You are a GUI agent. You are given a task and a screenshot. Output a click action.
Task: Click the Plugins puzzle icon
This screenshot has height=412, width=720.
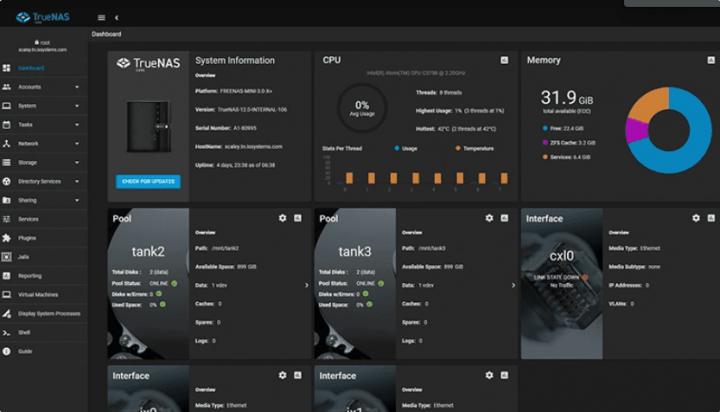[x=6, y=238]
